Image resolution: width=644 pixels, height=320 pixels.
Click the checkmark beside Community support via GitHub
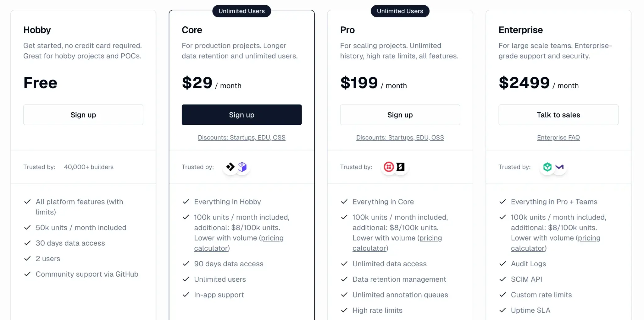click(x=27, y=274)
